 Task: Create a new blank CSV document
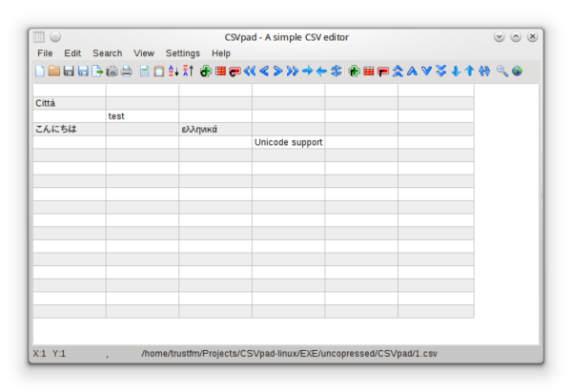coord(40,71)
